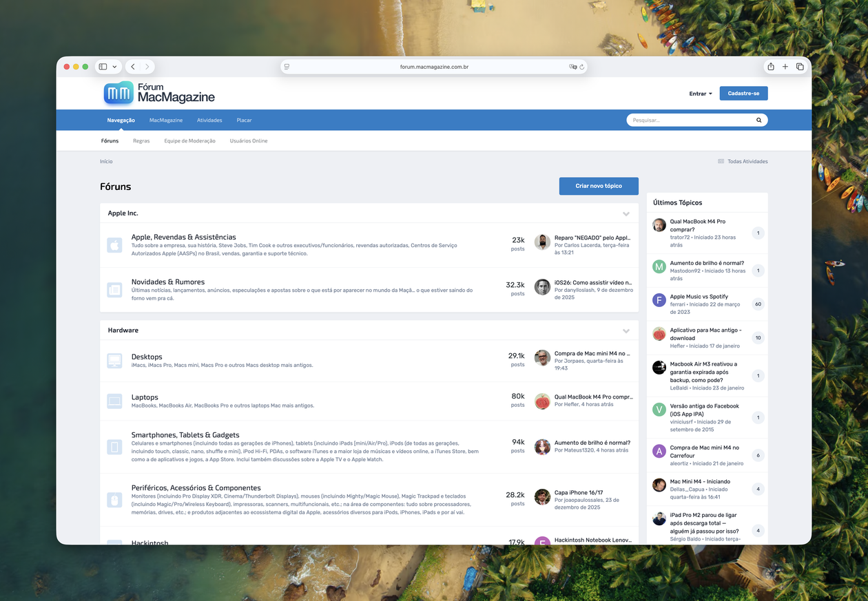Image resolution: width=868 pixels, height=601 pixels.
Task: Click the reload page icon
Action: coord(582,67)
